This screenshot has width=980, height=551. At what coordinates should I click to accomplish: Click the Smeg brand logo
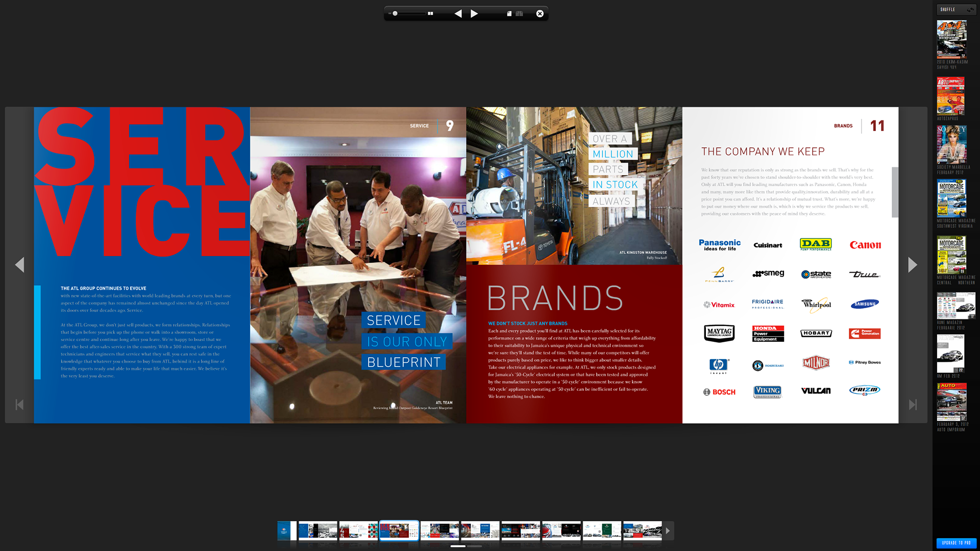pos(768,274)
